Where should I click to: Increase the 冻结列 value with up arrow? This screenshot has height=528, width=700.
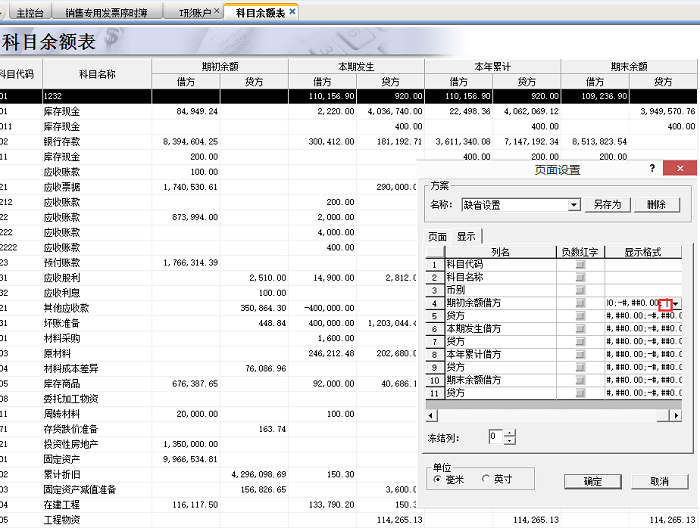(510, 433)
